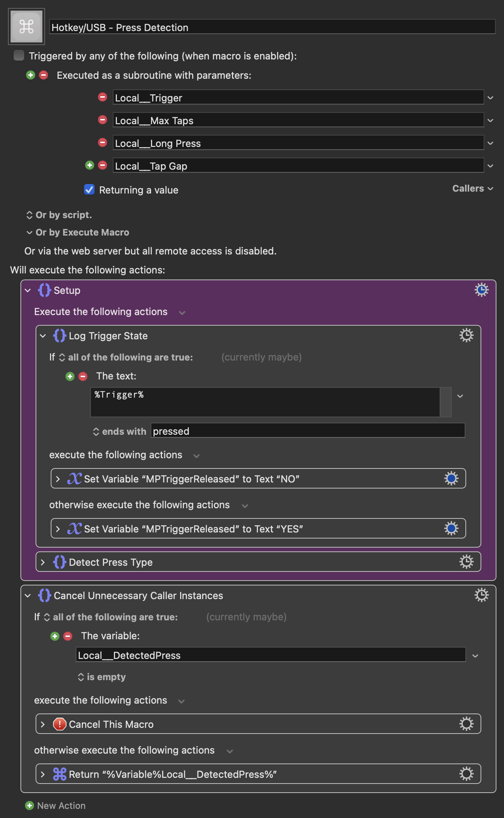Image resolution: width=504 pixels, height=818 pixels.
Task: Click gear icon on Cancel This Macro action
Action: 466,724
